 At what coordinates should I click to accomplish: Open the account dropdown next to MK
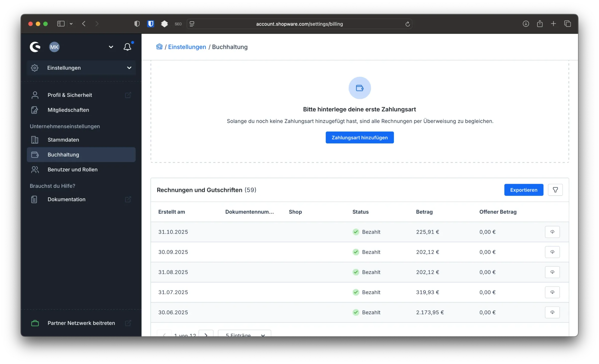coord(111,47)
